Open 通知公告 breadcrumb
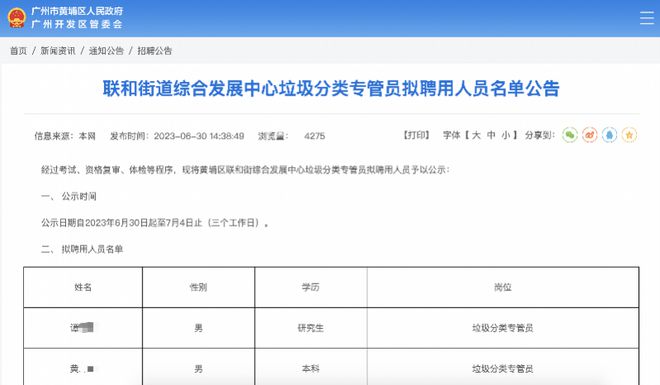 click(x=106, y=51)
